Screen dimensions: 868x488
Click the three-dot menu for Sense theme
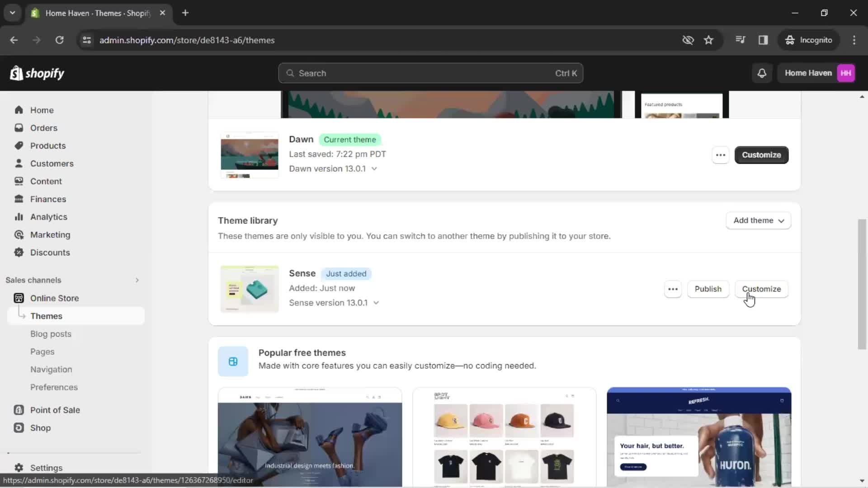click(673, 289)
